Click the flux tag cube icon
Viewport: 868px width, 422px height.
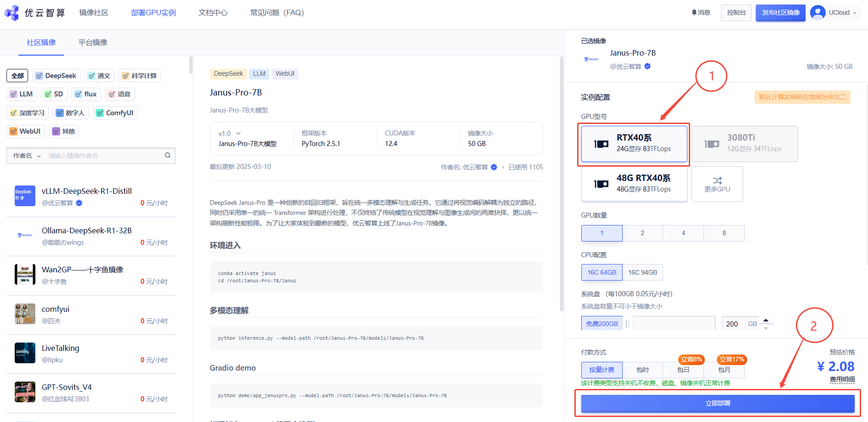pyautogui.click(x=78, y=94)
